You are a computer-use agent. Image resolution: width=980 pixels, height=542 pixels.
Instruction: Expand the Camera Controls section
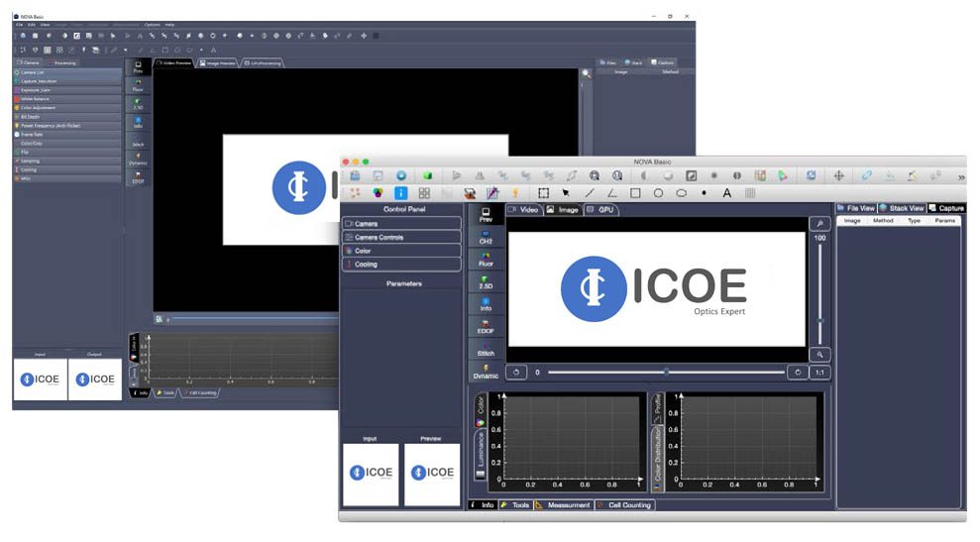[x=402, y=237]
